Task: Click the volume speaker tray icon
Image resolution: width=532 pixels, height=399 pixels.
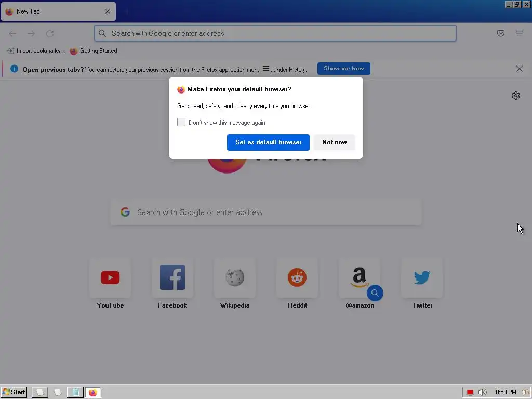Action: [x=482, y=392]
